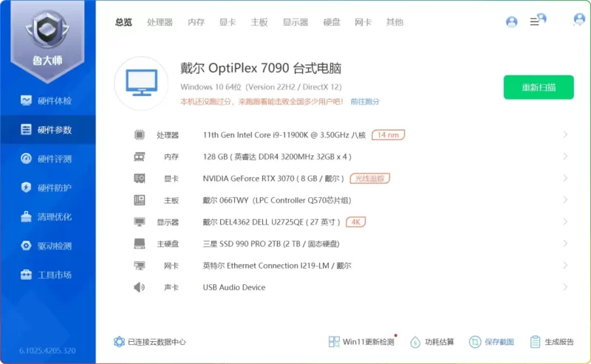This screenshot has width=591, height=364.
Task: Click the 14 nm badge
Action: click(388, 135)
